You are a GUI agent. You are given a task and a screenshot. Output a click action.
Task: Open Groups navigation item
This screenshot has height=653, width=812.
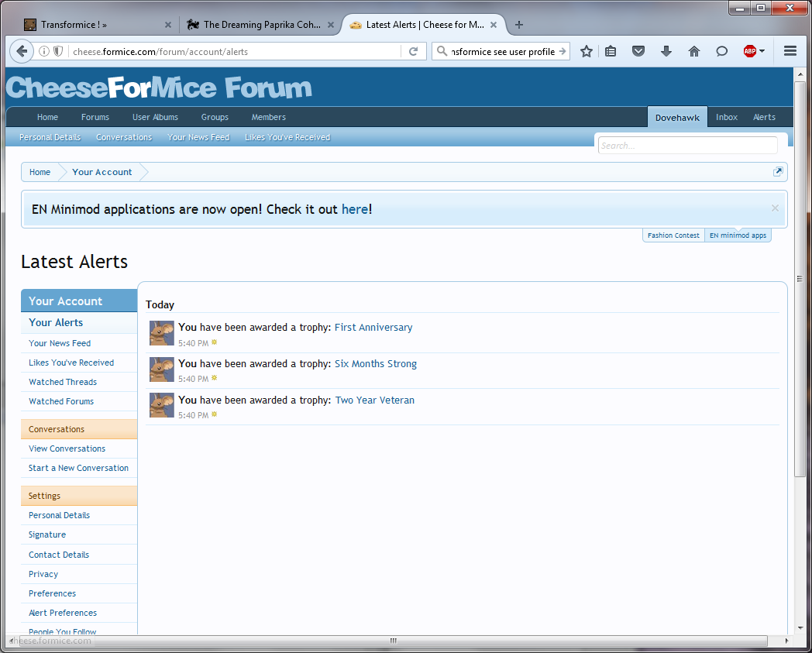pos(215,117)
